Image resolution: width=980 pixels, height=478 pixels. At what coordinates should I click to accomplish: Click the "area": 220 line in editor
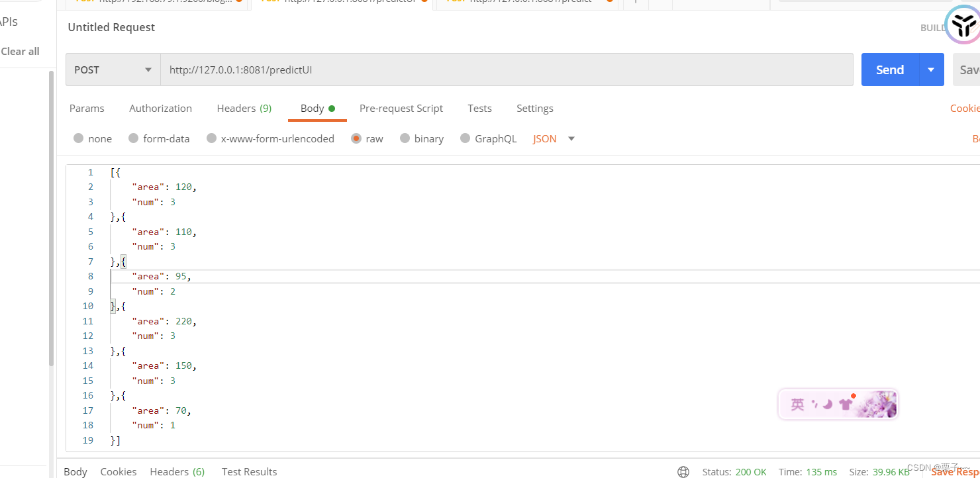(164, 321)
